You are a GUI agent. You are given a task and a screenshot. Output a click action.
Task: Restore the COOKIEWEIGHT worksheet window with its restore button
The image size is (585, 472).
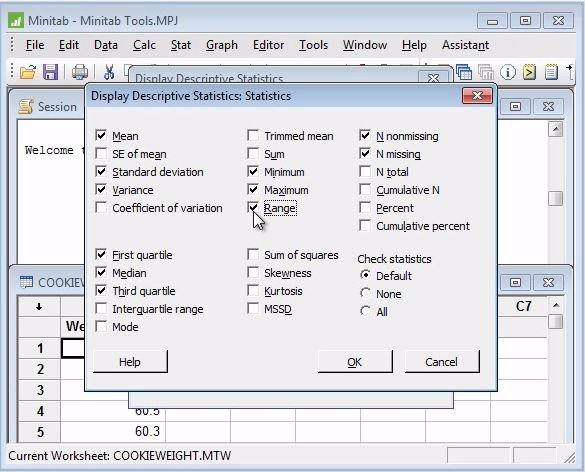pos(515,282)
